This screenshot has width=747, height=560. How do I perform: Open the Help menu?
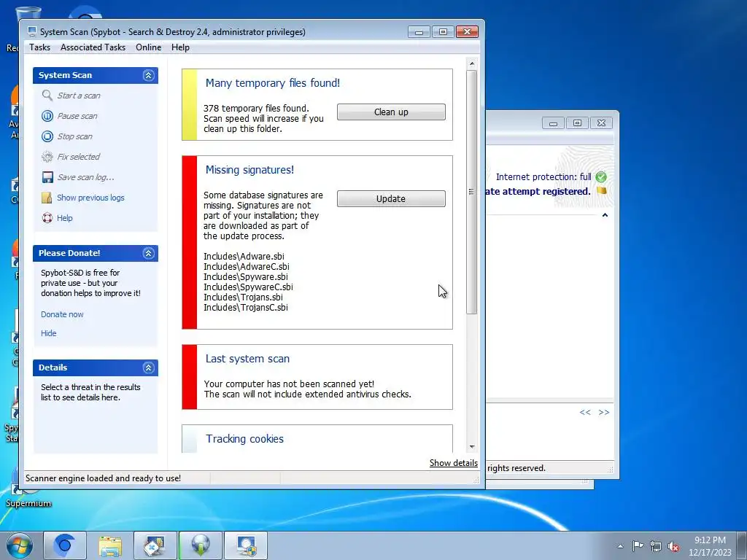click(x=180, y=47)
